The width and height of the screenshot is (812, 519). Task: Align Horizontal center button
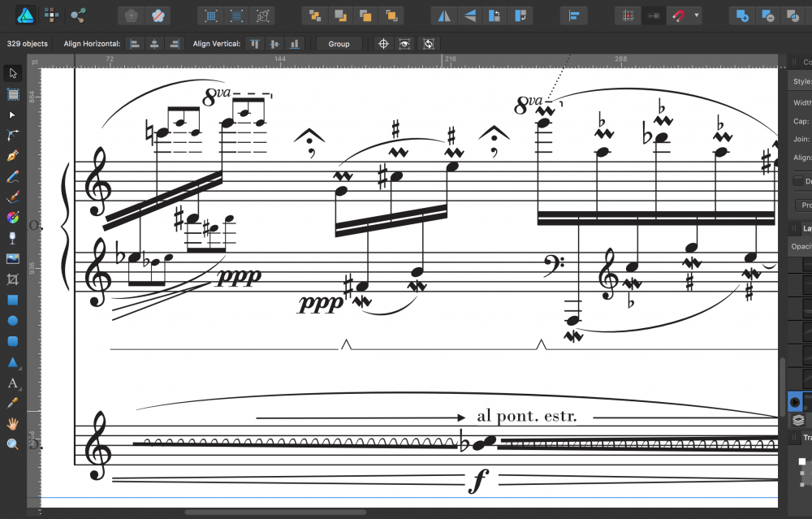pyautogui.click(x=153, y=44)
